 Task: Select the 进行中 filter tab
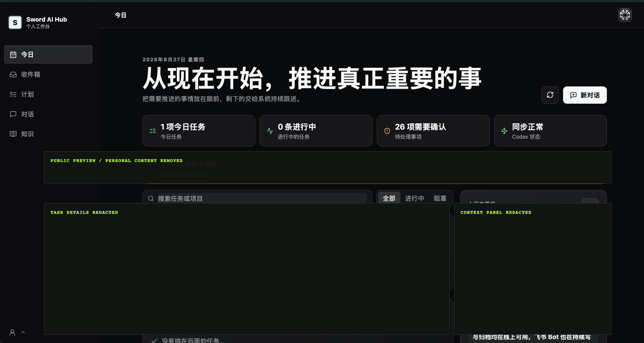415,198
